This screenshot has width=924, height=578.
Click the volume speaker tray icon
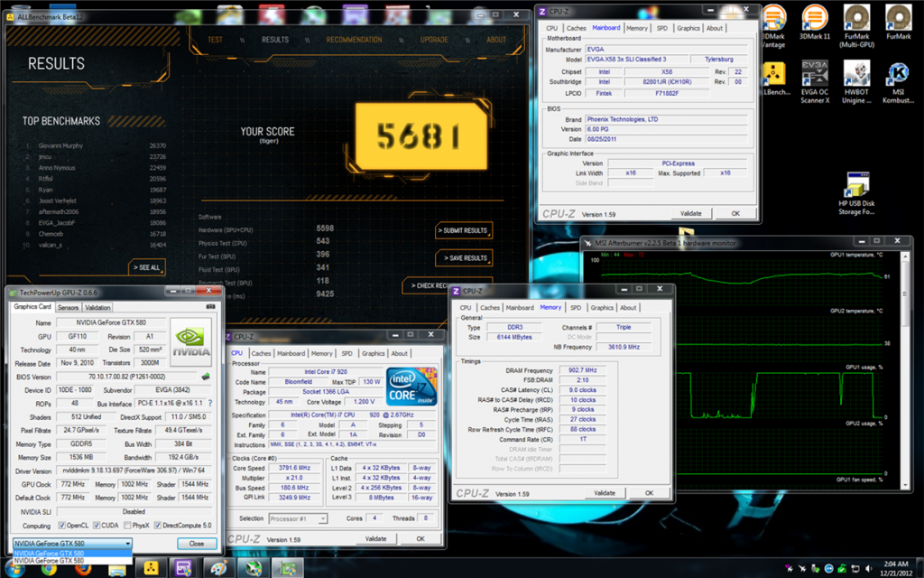coord(869,569)
